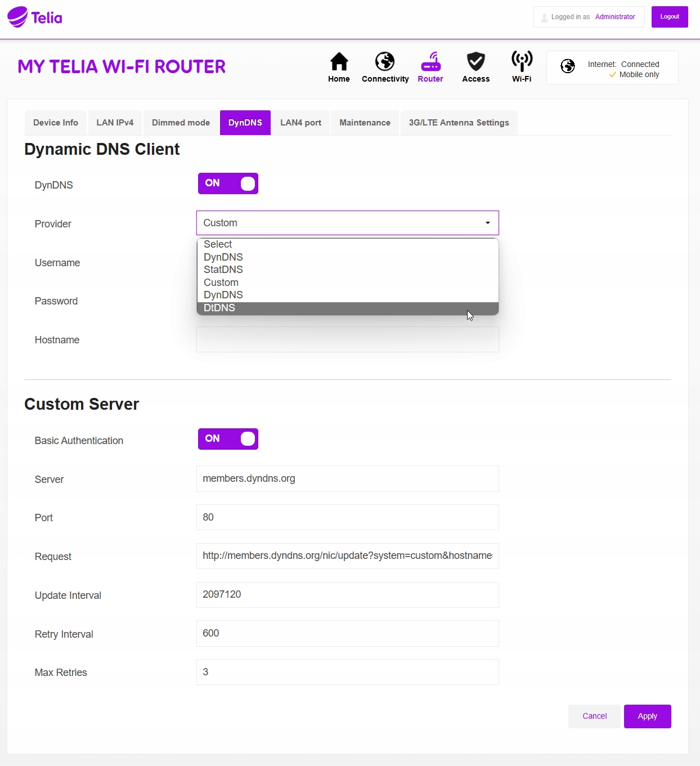Open the Wi-Fi antenna icon

[522, 61]
